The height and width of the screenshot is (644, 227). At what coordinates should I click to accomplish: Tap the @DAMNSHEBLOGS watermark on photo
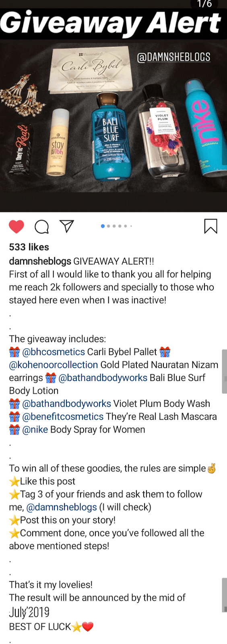174,57
